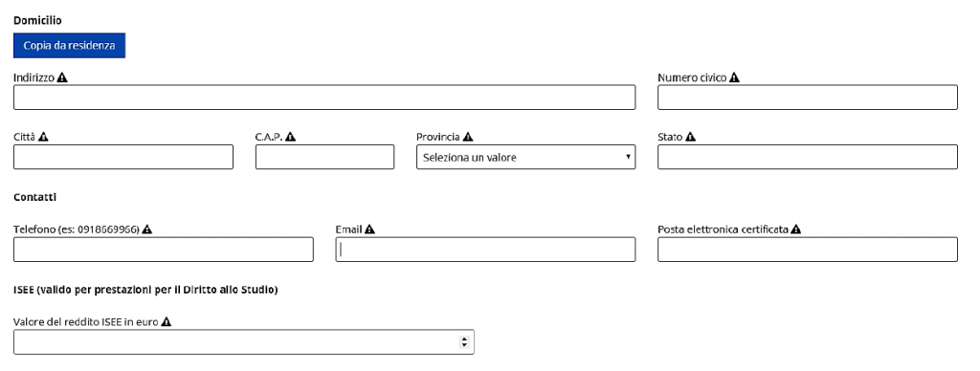Focus the Posta elettronica certificata field
The image size is (980, 371).
tap(808, 250)
